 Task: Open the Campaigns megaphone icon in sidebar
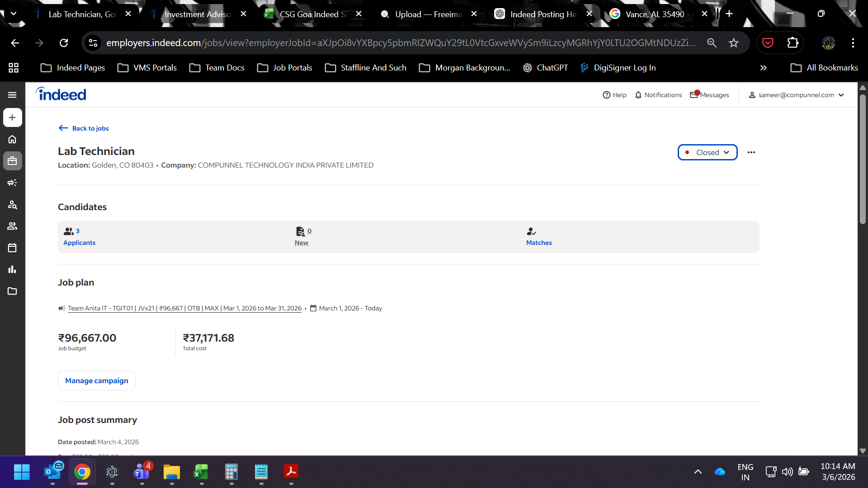[12, 183]
